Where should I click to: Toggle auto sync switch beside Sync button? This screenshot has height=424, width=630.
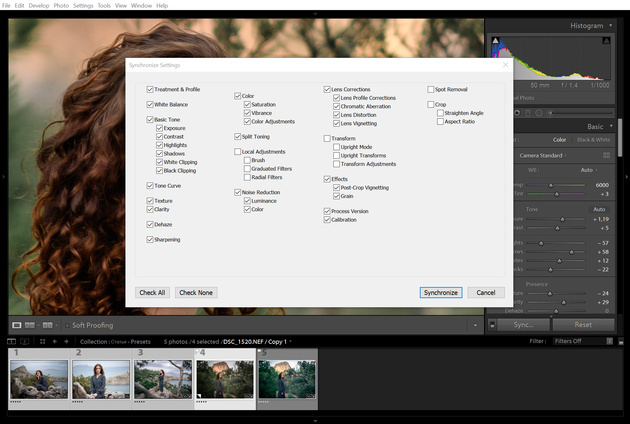pos(492,325)
